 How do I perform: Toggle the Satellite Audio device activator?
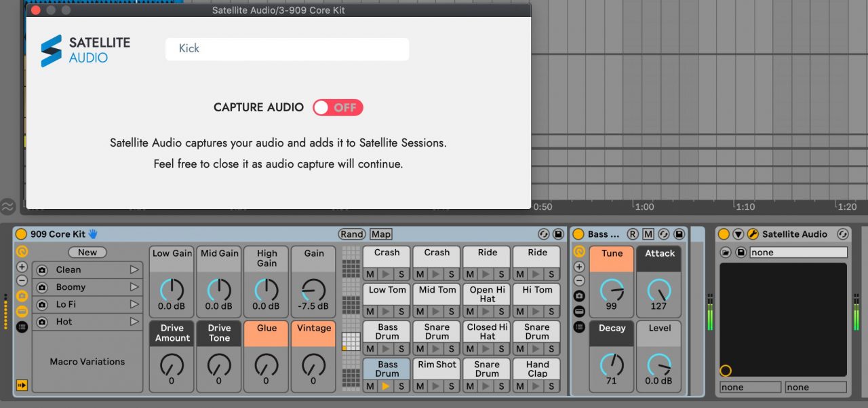point(724,234)
